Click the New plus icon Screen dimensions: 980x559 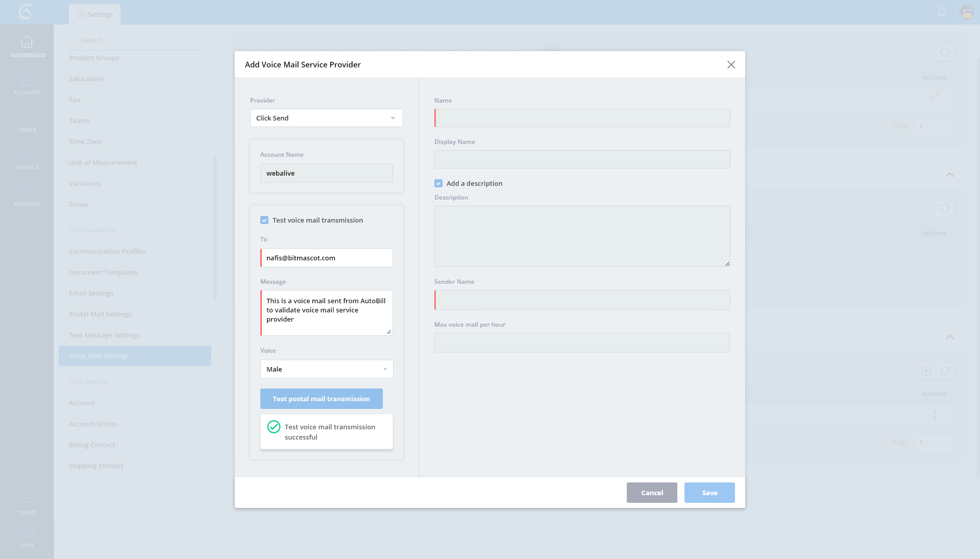tap(27, 532)
